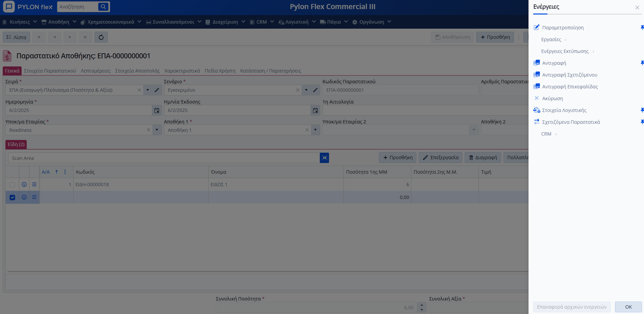
Task: Switch to Στοιχεία Αποστολής tab
Action: tap(137, 71)
